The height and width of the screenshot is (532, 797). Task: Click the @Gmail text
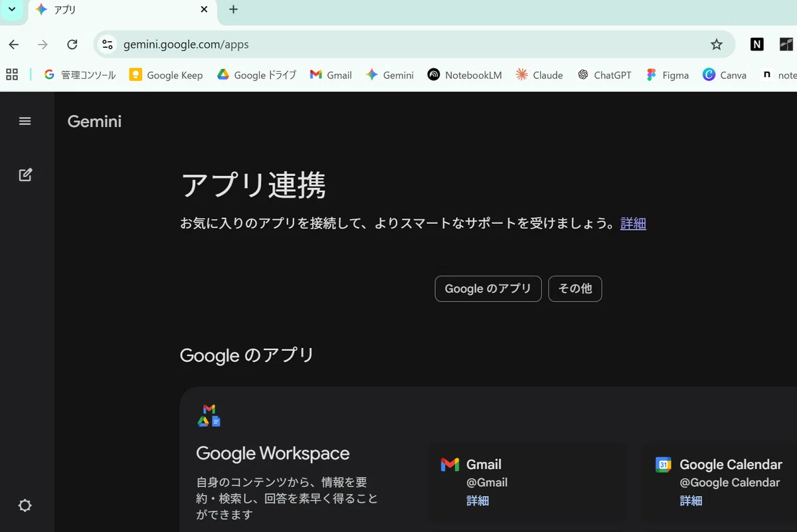point(487,483)
